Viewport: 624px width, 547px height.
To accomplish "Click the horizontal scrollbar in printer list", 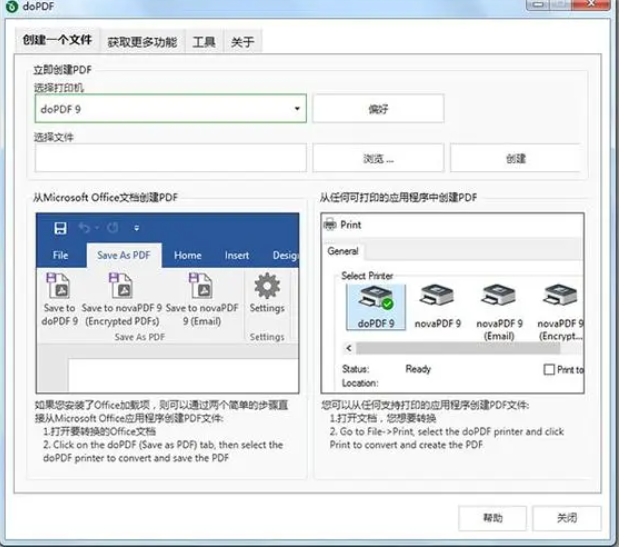I will (x=458, y=348).
